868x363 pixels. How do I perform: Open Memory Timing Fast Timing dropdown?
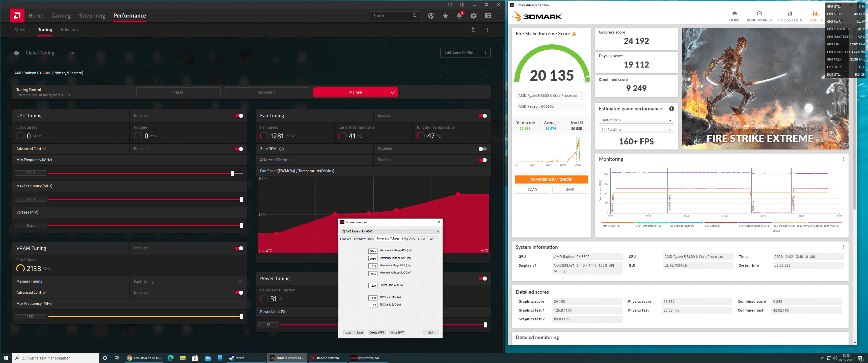coord(188,282)
